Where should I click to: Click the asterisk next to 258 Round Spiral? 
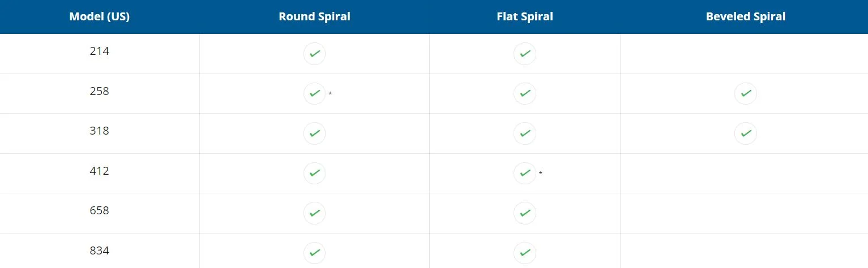(330, 93)
